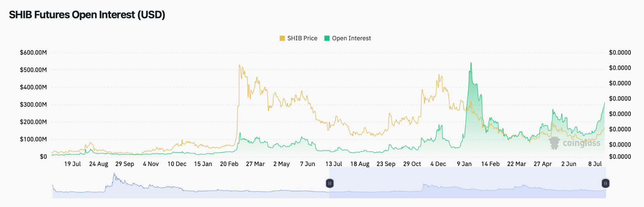Click the SHIB Futures Open Interest title
The width and height of the screenshot is (644, 207).
pos(87,15)
